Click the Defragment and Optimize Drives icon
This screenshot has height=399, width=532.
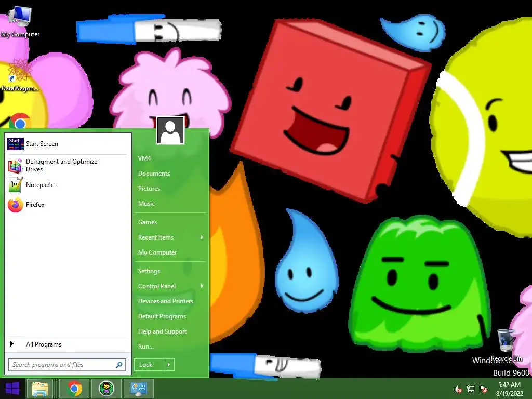15,166
